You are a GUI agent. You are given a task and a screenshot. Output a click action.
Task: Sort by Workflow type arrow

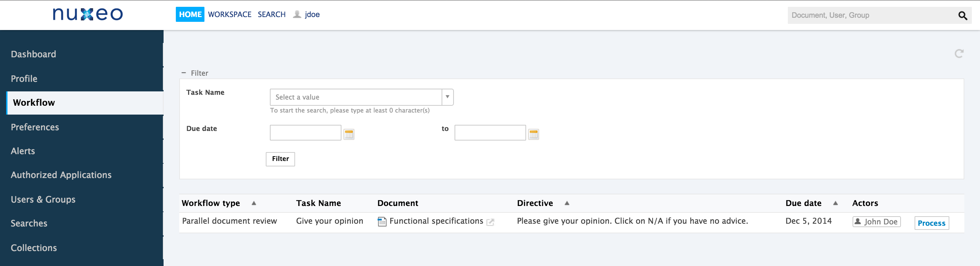[x=254, y=203]
